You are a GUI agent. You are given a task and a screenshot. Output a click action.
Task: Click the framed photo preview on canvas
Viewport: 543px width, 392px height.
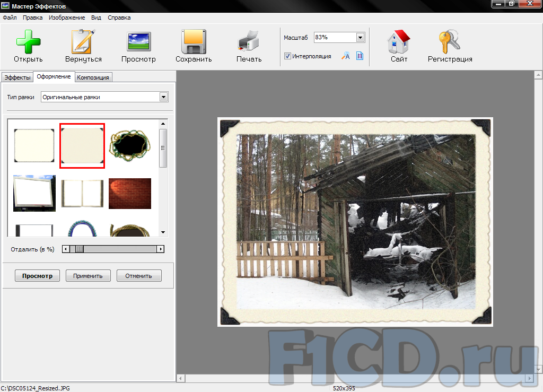pyautogui.click(x=355, y=222)
